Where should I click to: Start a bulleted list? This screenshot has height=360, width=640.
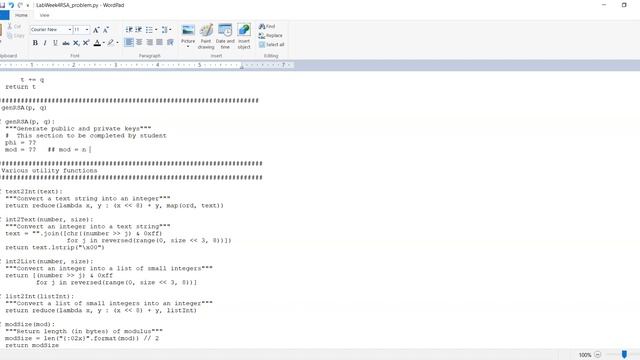[149, 30]
